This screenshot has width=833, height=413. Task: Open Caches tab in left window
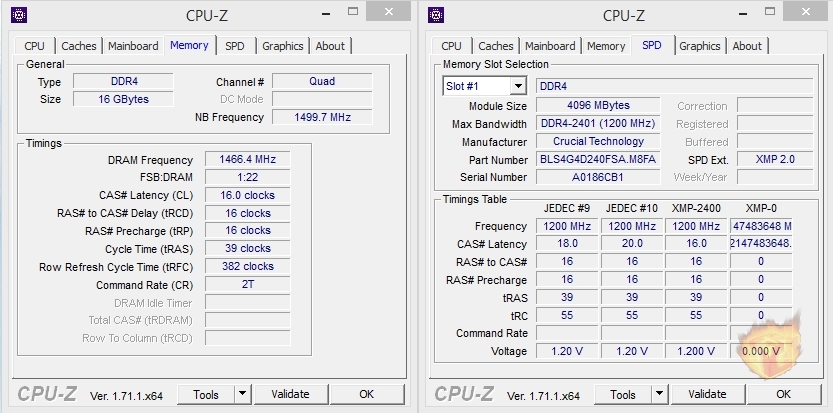tap(79, 46)
